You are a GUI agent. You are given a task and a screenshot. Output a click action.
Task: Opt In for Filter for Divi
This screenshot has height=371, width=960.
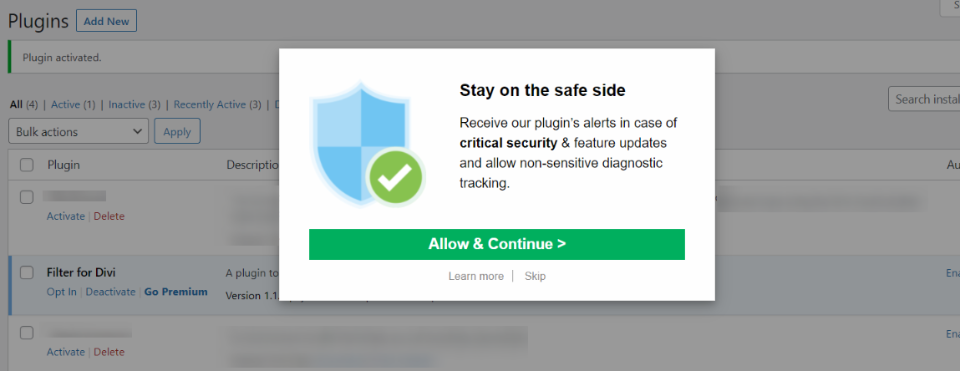(x=62, y=292)
